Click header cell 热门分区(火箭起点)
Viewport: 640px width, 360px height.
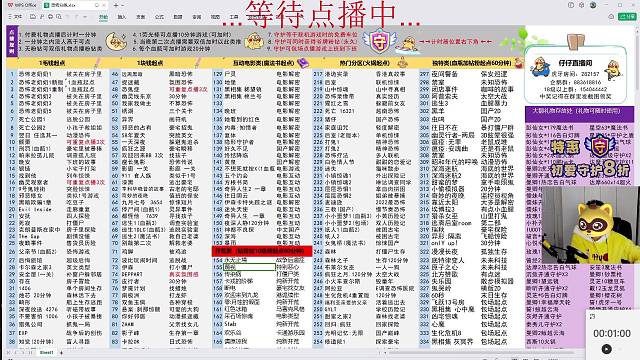pos(364,63)
